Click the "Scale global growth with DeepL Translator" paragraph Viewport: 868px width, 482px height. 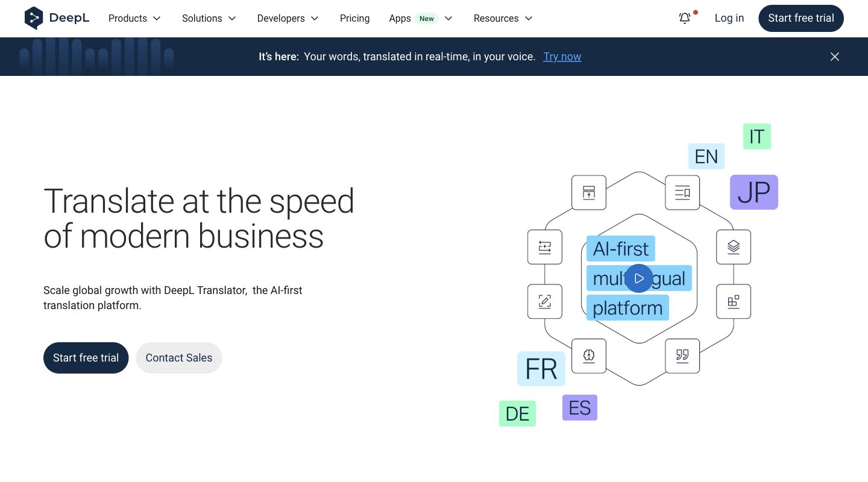pos(173,298)
